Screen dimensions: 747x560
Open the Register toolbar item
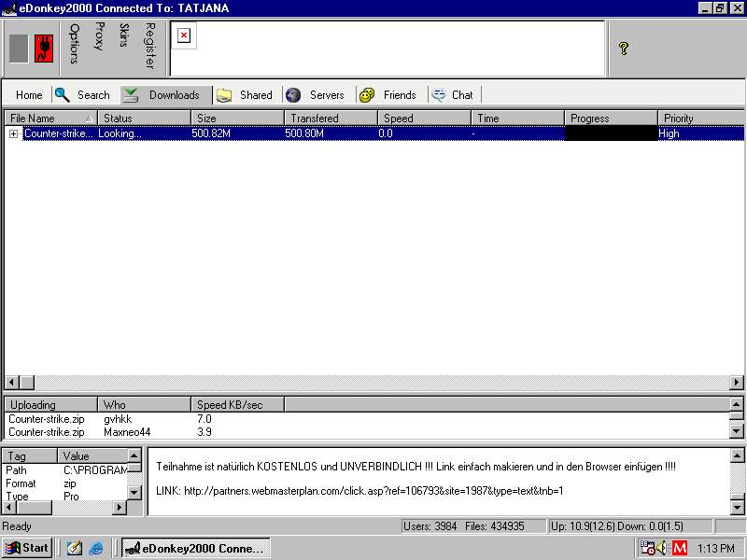pos(150,46)
